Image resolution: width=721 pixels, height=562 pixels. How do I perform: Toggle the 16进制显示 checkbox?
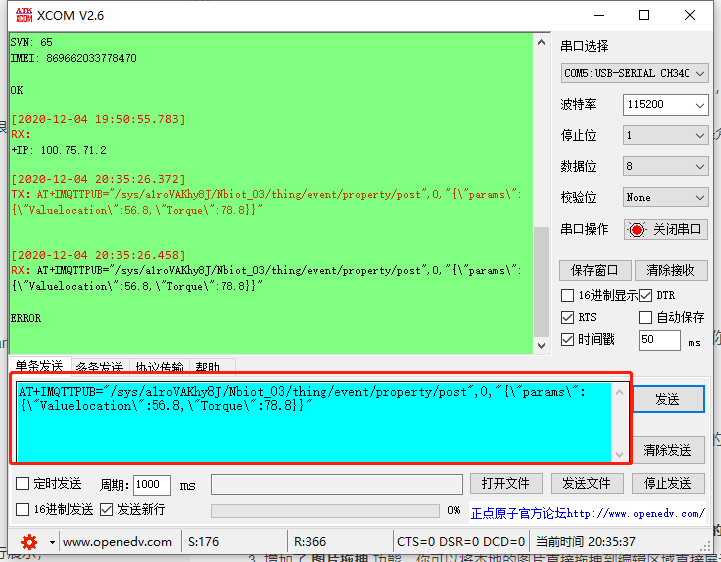pos(567,295)
